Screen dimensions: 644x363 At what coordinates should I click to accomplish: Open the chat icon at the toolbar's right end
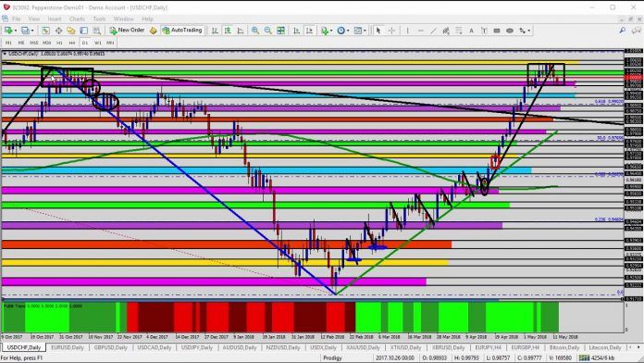click(637, 31)
